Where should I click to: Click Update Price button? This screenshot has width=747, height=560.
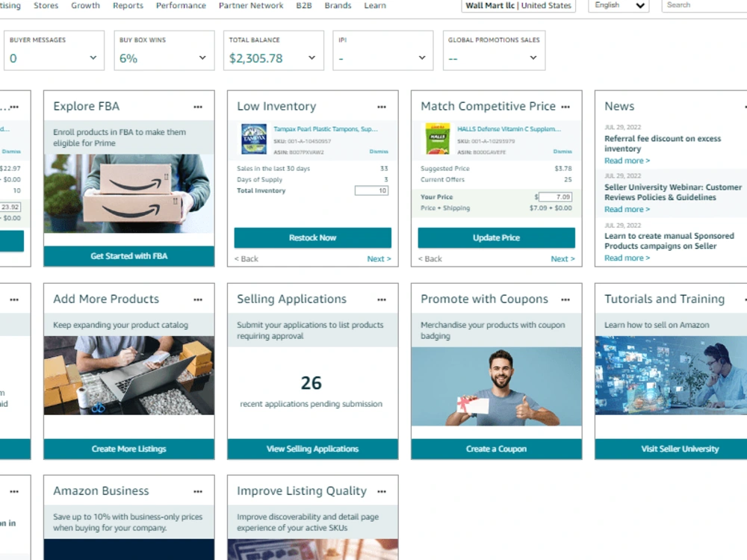tap(497, 237)
